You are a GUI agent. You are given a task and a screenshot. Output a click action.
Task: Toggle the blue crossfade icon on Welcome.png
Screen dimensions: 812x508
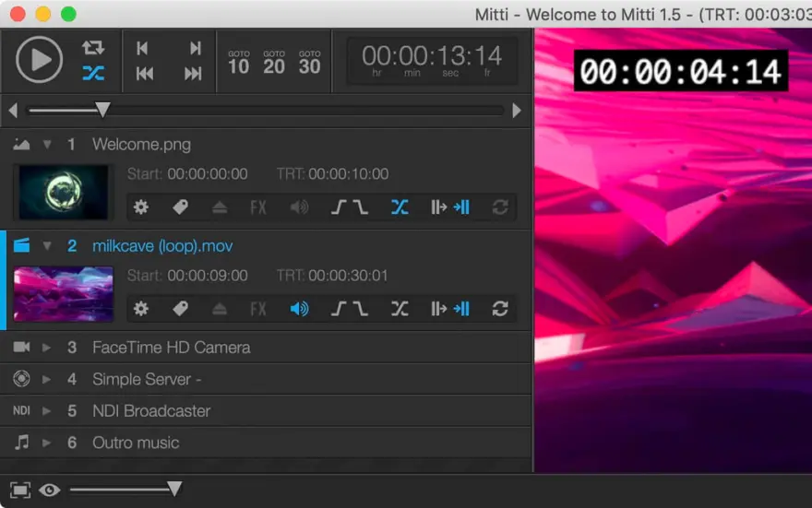click(x=400, y=207)
